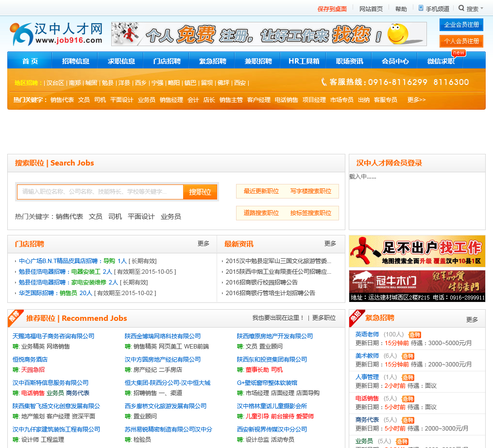The image size is (493, 448).
Task: Click the 急聘 badge next to 英语老师
Action: [x=415, y=335]
